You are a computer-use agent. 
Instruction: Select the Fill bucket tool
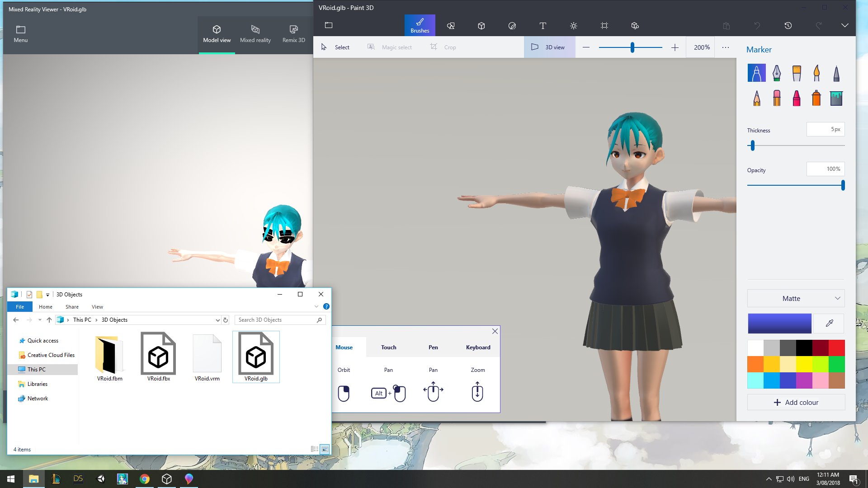(836, 98)
